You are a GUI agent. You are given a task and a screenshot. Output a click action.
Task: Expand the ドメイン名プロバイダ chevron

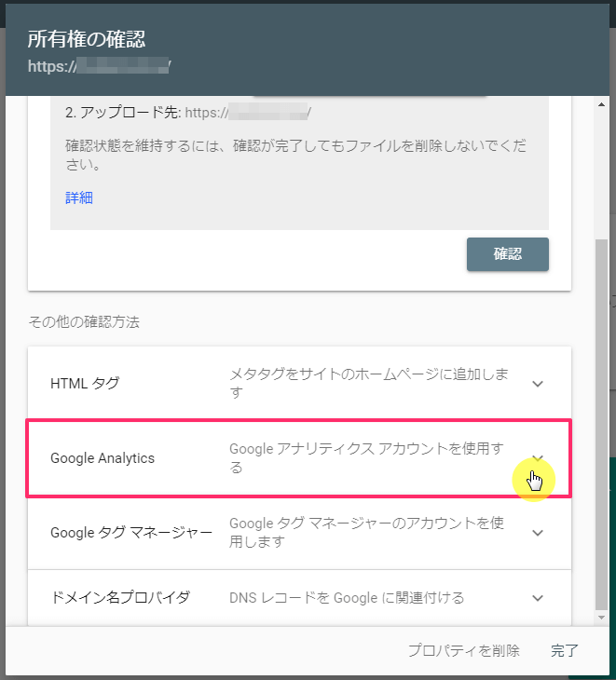click(x=538, y=598)
